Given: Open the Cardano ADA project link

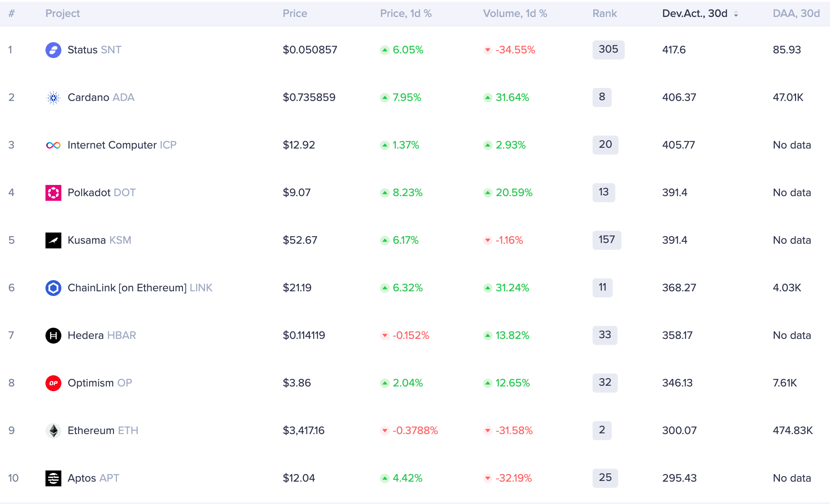Looking at the screenshot, I should point(101,97).
